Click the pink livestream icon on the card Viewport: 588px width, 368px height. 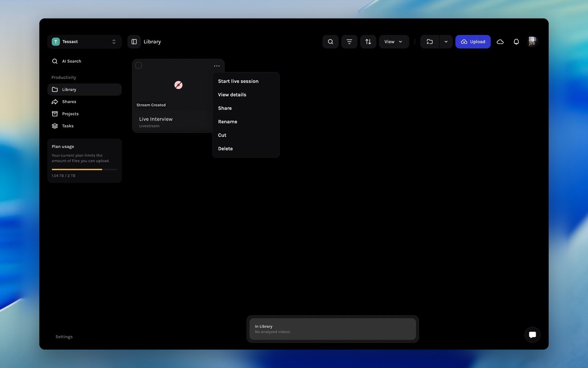tap(178, 85)
